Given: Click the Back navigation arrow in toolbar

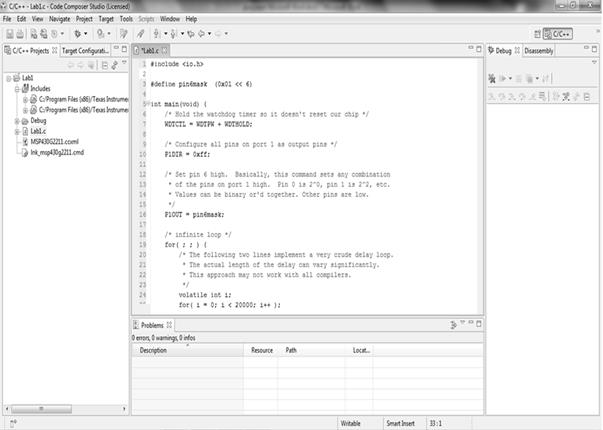Looking at the screenshot, I should point(202,34).
